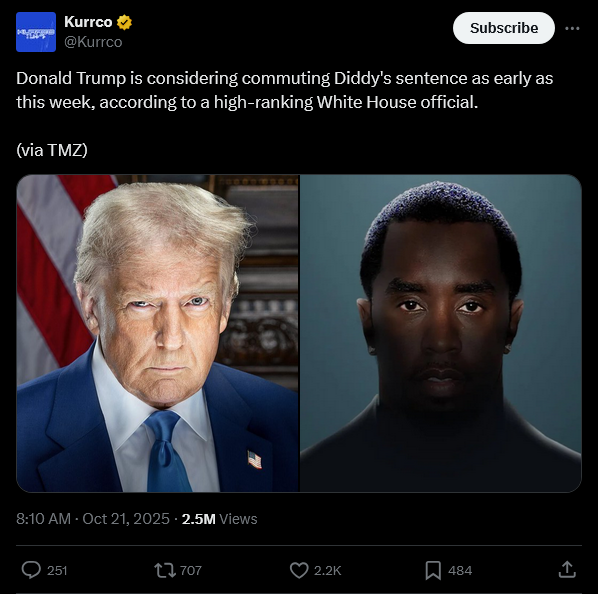
Task: Open the three-dot more options menu
Action: (572, 28)
